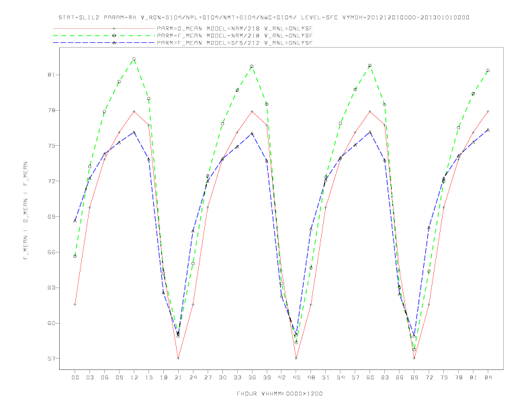Click x-axis tick label 09
The width and height of the screenshot is (532, 411).
pos(120,377)
